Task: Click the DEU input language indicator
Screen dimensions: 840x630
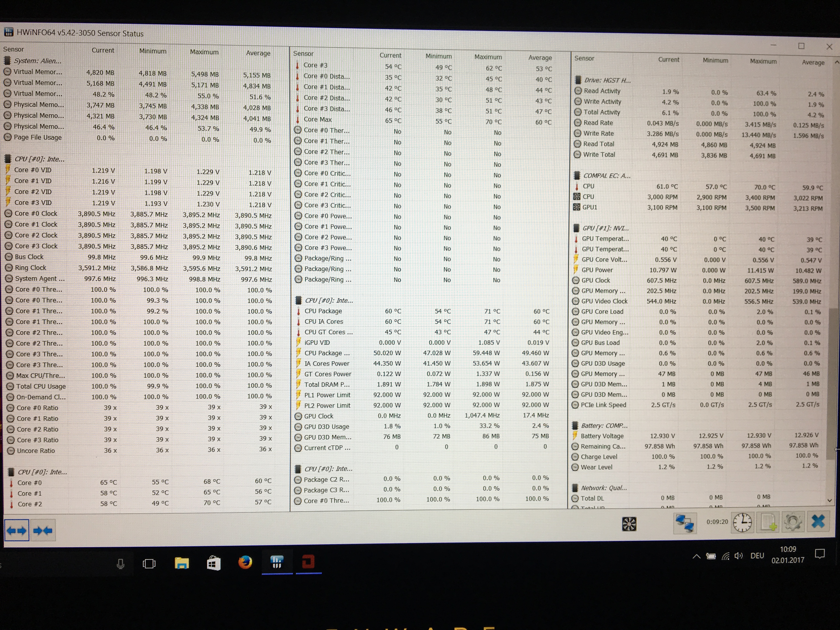Action: tap(757, 556)
